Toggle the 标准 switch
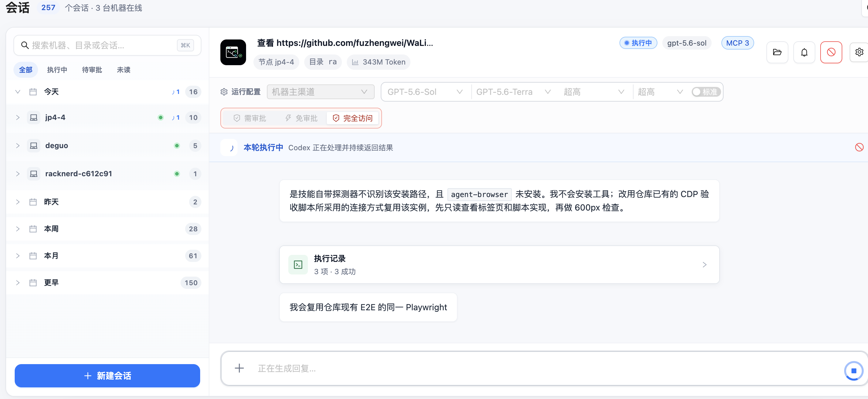The width and height of the screenshot is (868, 399). coord(706,92)
